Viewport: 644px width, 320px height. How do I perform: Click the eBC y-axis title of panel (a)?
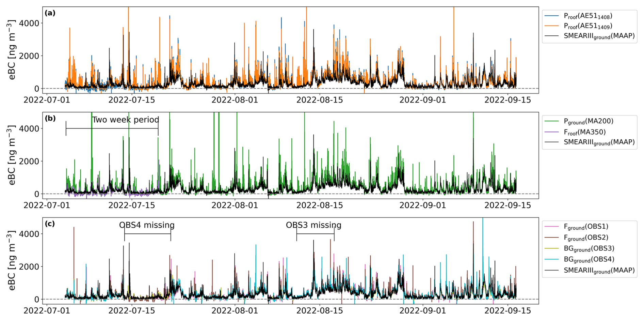pyautogui.click(x=12, y=50)
